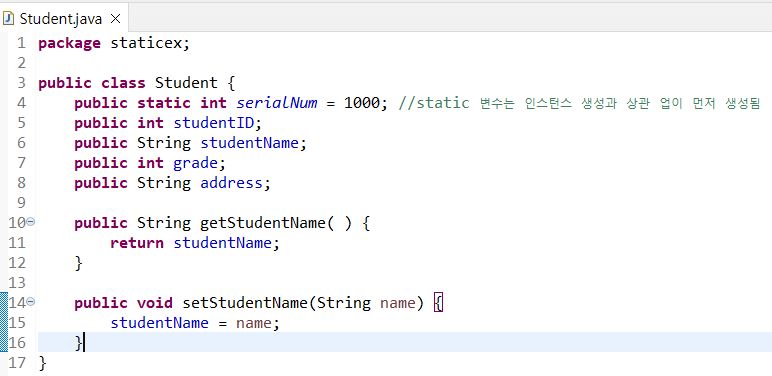The width and height of the screenshot is (772, 376).
Task: Click the 'package' keyword on line 1
Action: pos(69,43)
